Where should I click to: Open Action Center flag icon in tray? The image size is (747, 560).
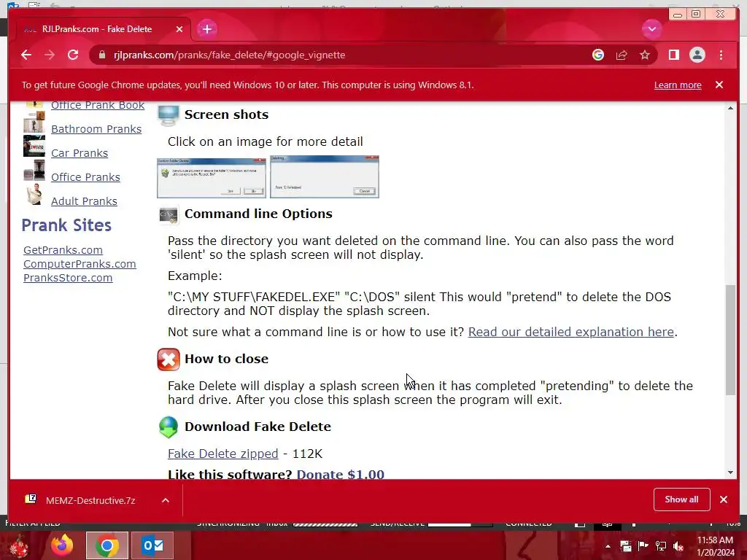pos(643,546)
